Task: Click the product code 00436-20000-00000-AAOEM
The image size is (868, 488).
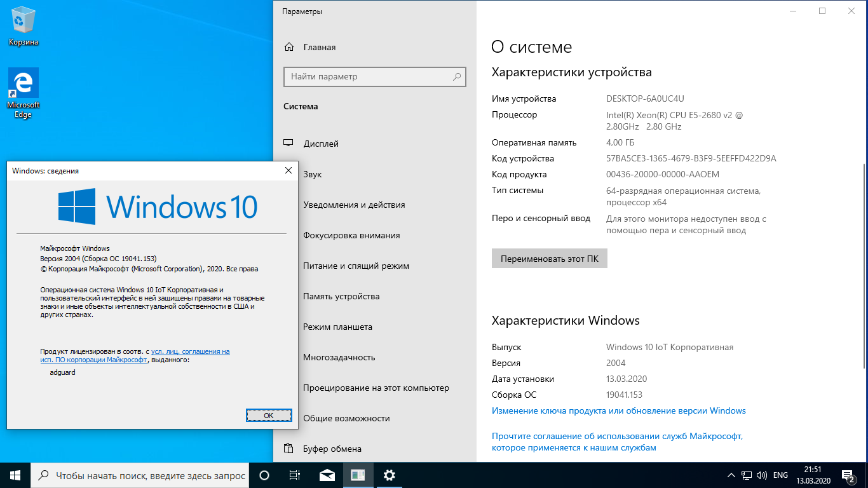Action: point(663,174)
